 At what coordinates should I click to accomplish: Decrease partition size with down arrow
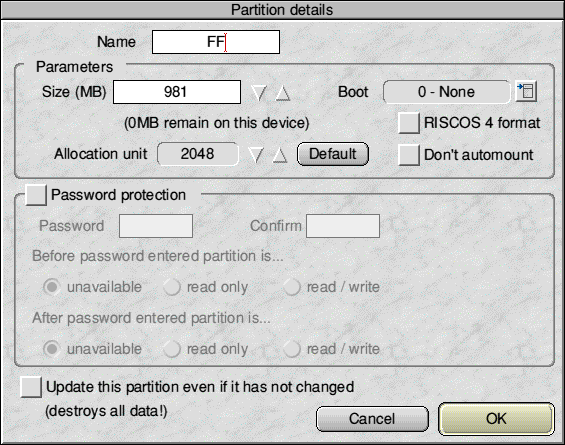point(259,93)
